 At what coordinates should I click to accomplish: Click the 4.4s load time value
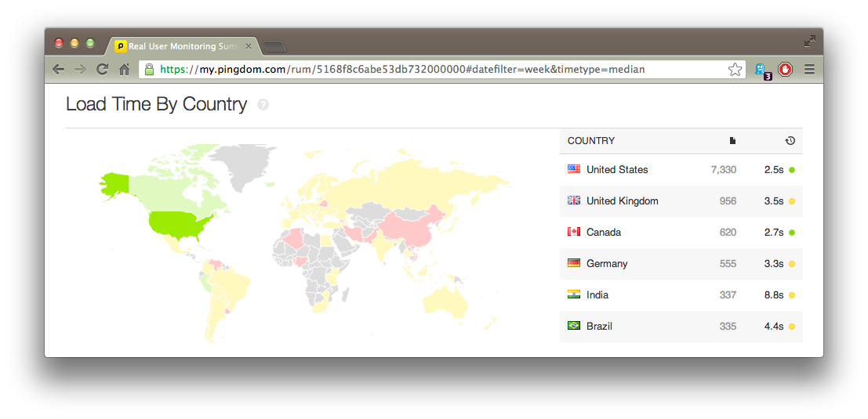773,326
